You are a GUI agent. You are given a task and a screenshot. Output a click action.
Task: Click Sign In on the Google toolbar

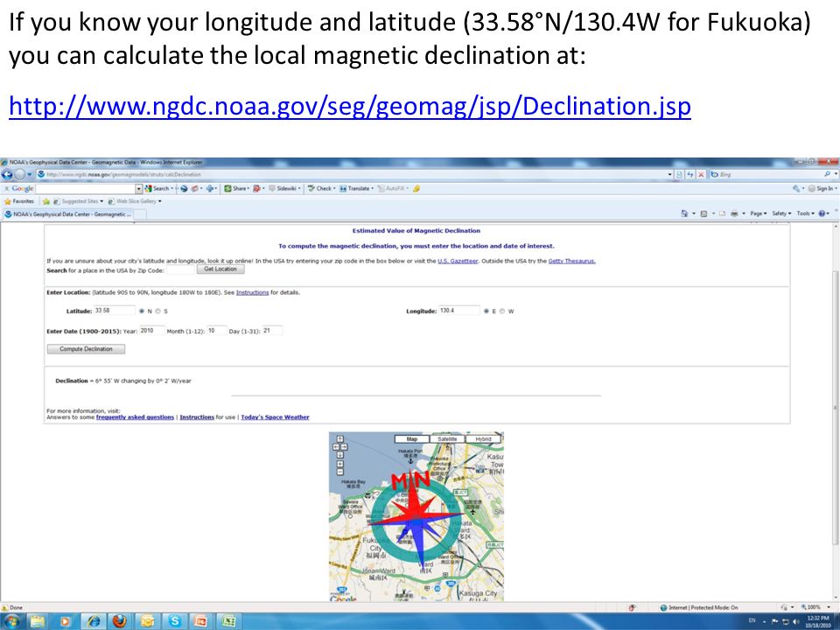click(821, 189)
